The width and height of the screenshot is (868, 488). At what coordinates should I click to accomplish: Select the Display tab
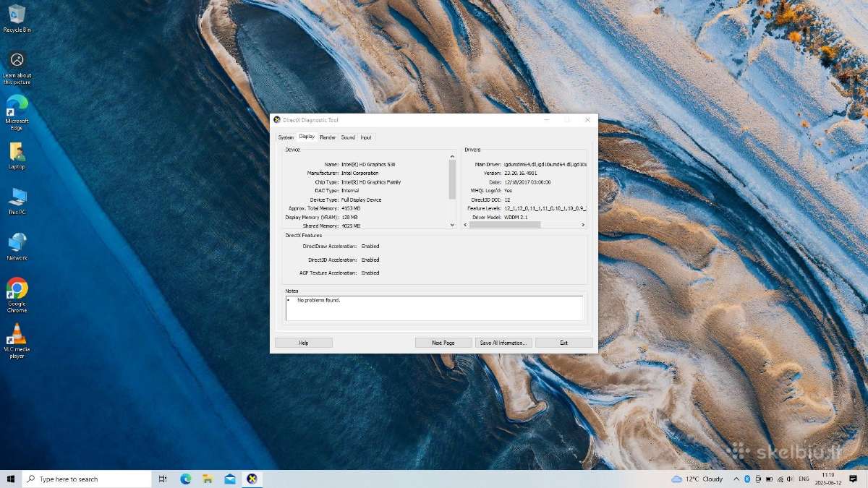307,137
